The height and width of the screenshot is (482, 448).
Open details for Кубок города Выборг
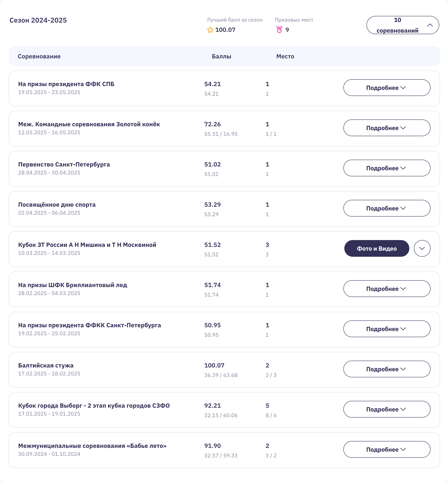[387, 409]
